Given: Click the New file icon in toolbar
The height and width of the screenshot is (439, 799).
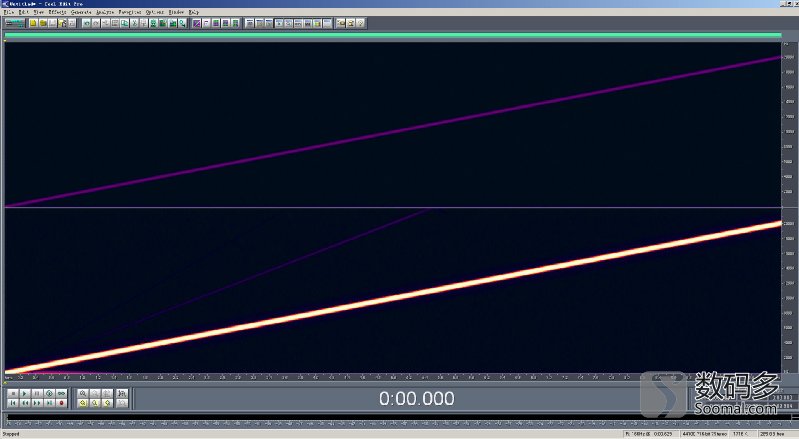Looking at the screenshot, I should click(x=33, y=23).
